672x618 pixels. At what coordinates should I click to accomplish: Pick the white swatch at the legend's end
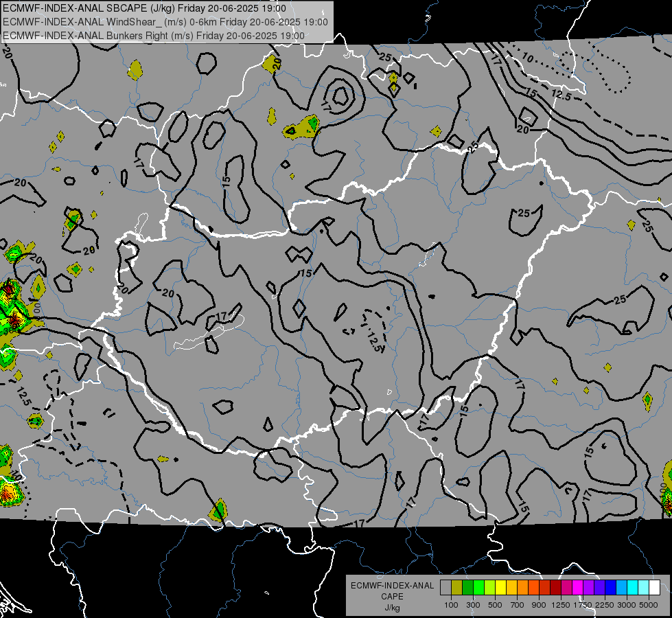point(654,588)
